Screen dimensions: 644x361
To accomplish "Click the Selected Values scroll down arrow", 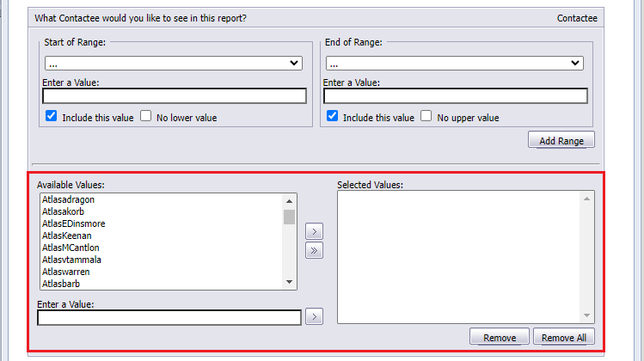I will 586,315.
